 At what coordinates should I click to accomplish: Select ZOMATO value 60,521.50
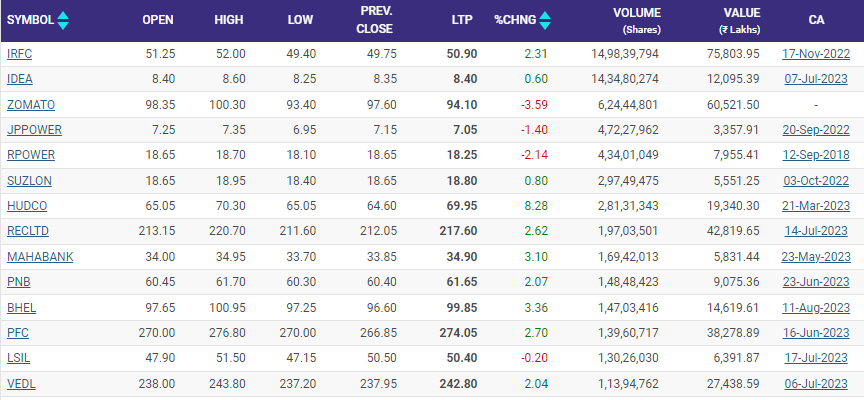[734, 105]
